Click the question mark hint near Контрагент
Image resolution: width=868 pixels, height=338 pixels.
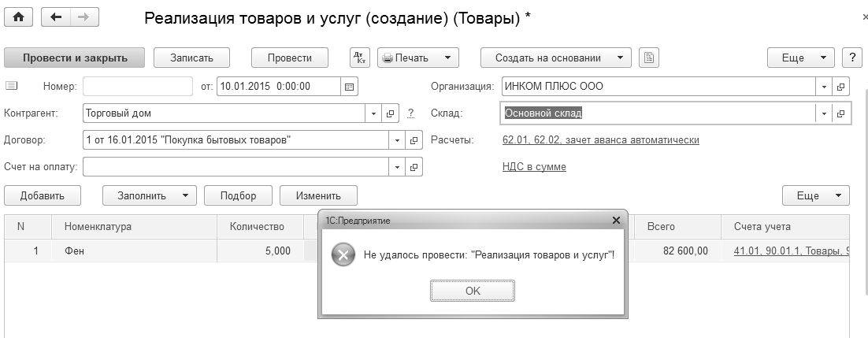(410, 113)
